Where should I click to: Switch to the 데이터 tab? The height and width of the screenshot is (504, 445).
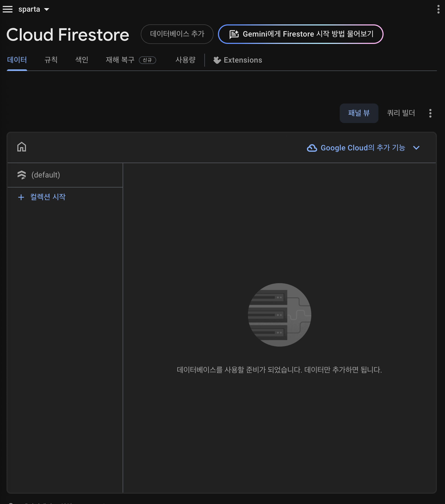tap(17, 60)
